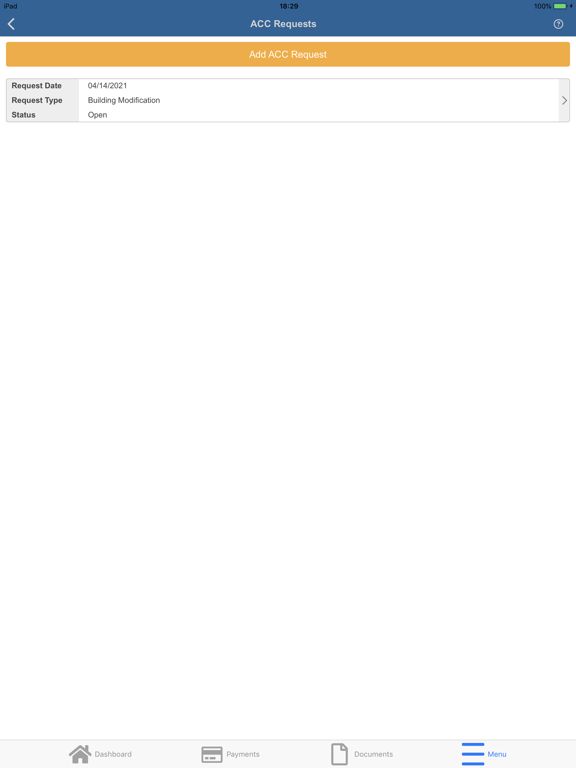
Task: Tap the Request Type label
Action: (37, 100)
